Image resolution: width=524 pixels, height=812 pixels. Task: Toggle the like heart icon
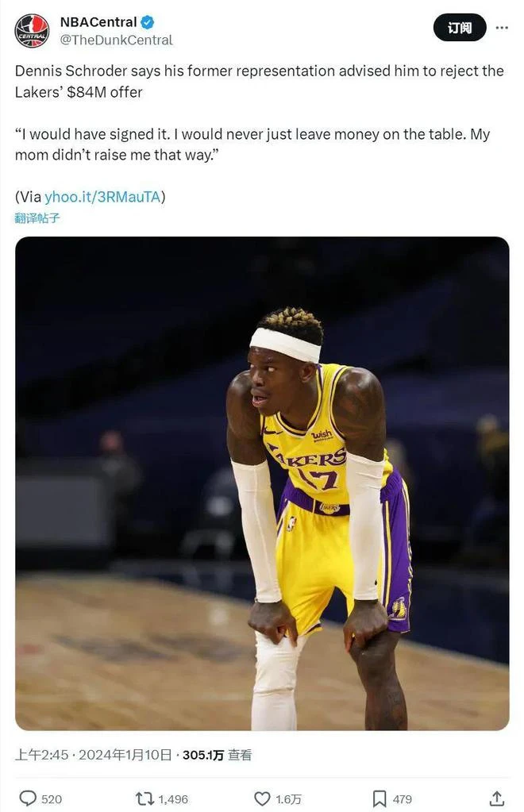tap(262, 799)
